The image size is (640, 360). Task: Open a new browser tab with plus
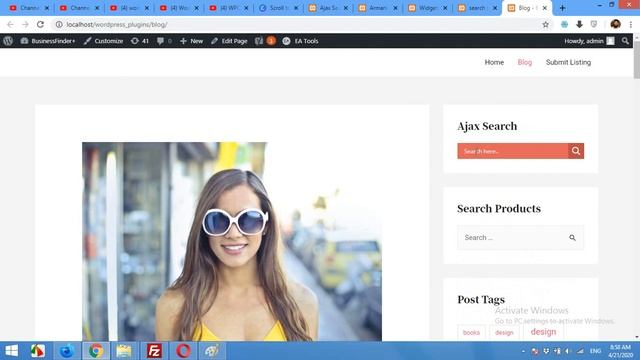coord(562,8)
